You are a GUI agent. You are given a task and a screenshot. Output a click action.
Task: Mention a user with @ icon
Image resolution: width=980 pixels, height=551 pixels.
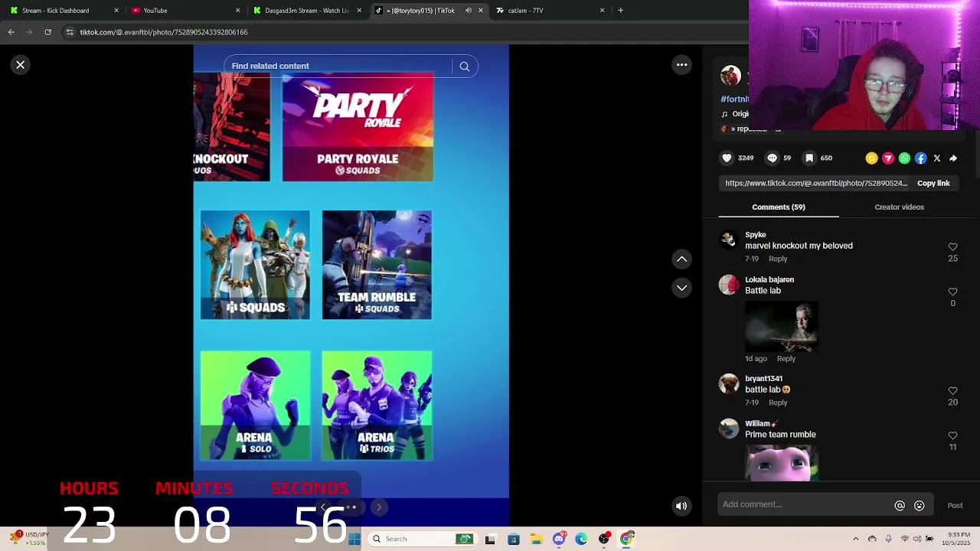(x=900, y=506)
